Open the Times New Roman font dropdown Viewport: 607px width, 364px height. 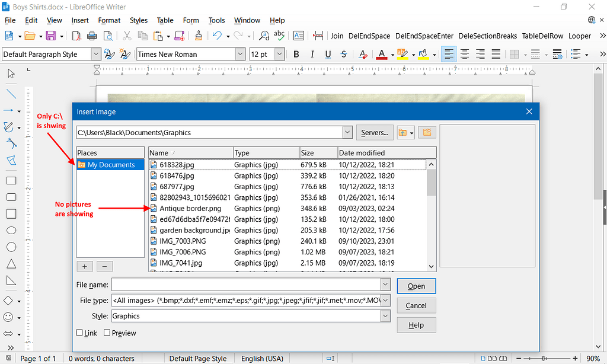[239, 54]
